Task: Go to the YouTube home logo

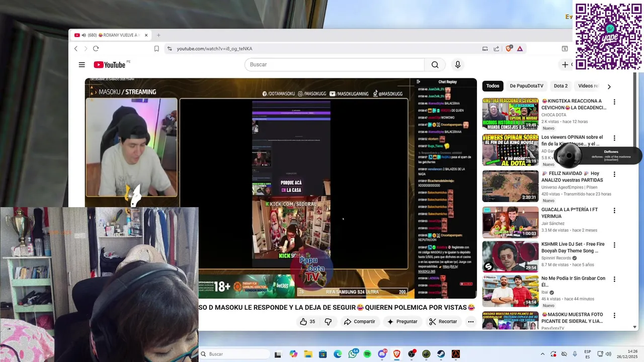Action: (x=110, y=64)
